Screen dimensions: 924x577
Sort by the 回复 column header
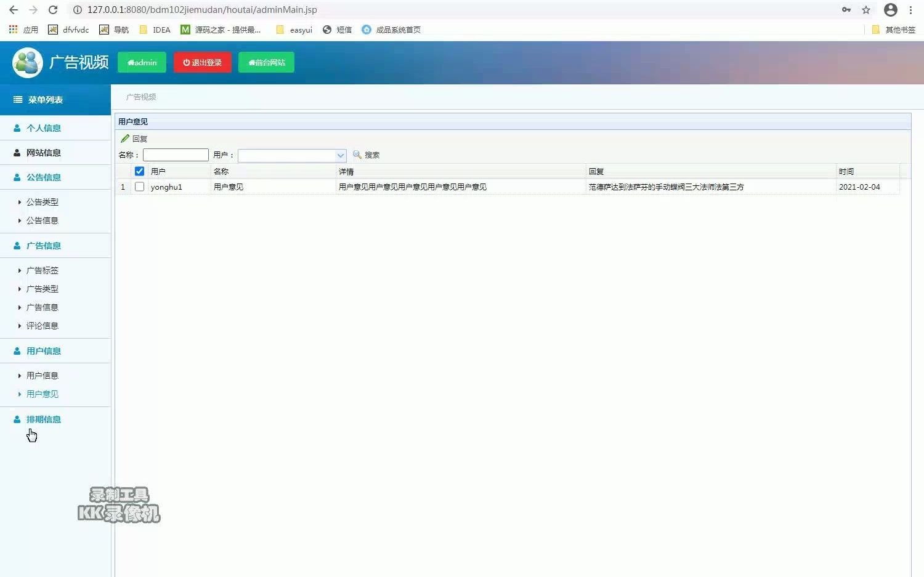711,171
